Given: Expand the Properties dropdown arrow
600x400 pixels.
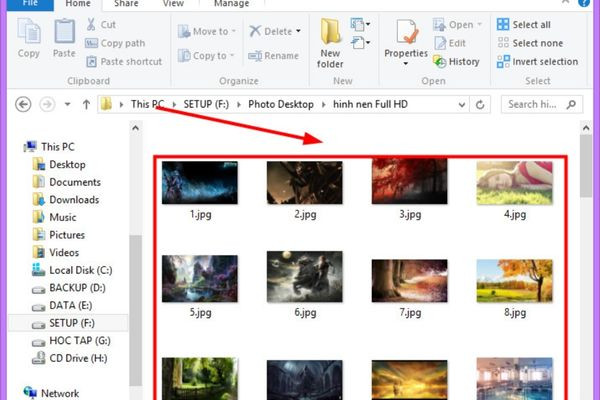Looking at the screenshot, I should click(x=406, y=64).
